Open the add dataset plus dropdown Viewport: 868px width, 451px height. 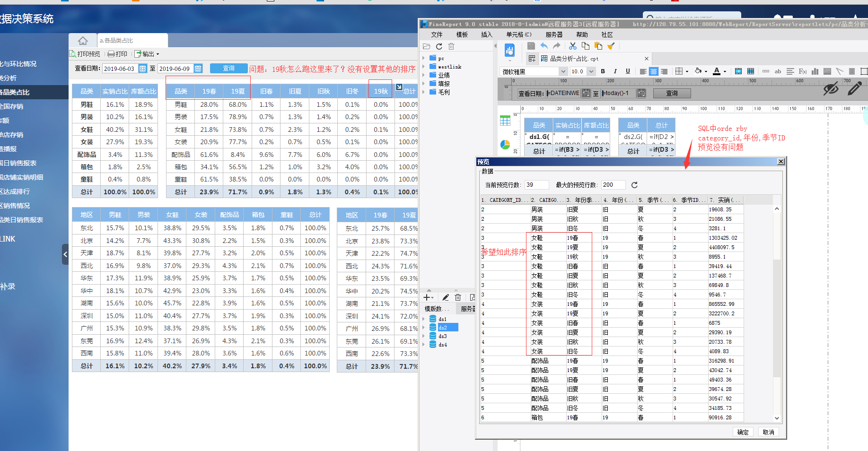[429, 297]
